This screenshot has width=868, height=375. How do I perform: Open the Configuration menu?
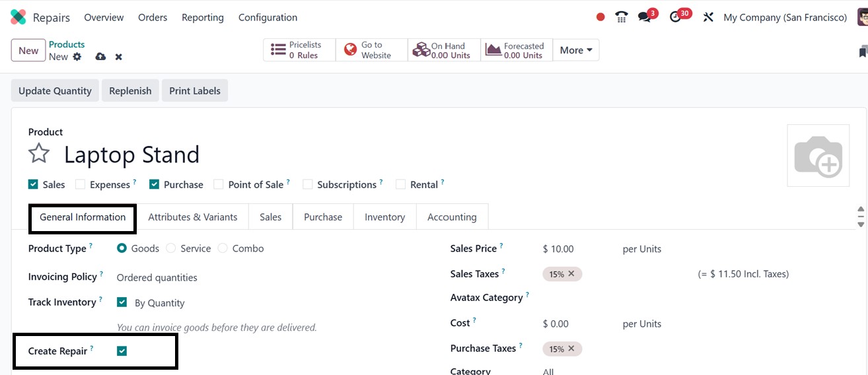(x=268, y=18)
